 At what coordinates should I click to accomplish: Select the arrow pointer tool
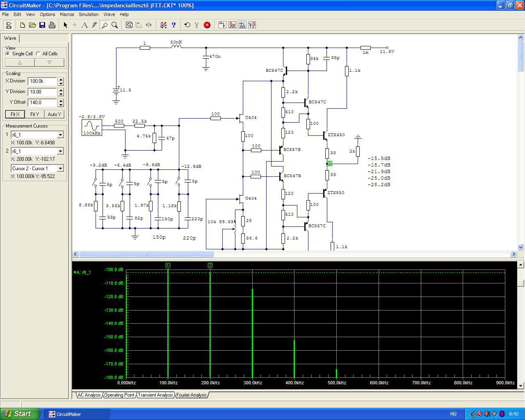click(65, 25)
